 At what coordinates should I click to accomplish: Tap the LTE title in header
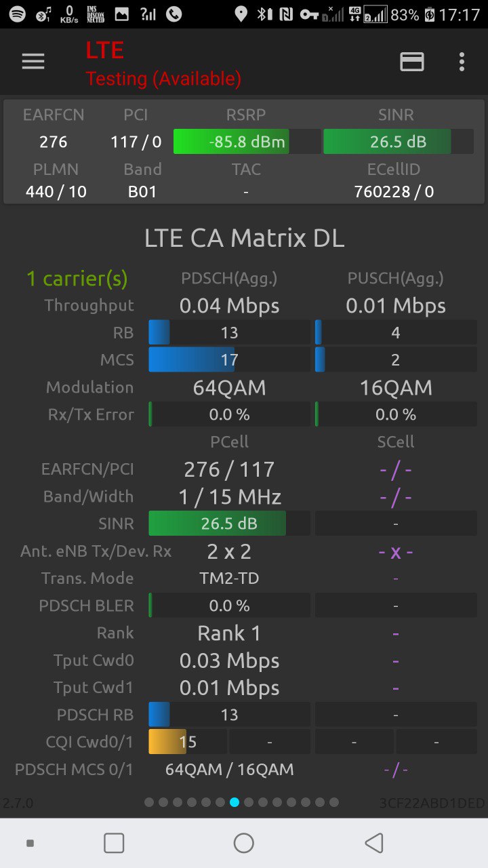click(x=104, y=50)
